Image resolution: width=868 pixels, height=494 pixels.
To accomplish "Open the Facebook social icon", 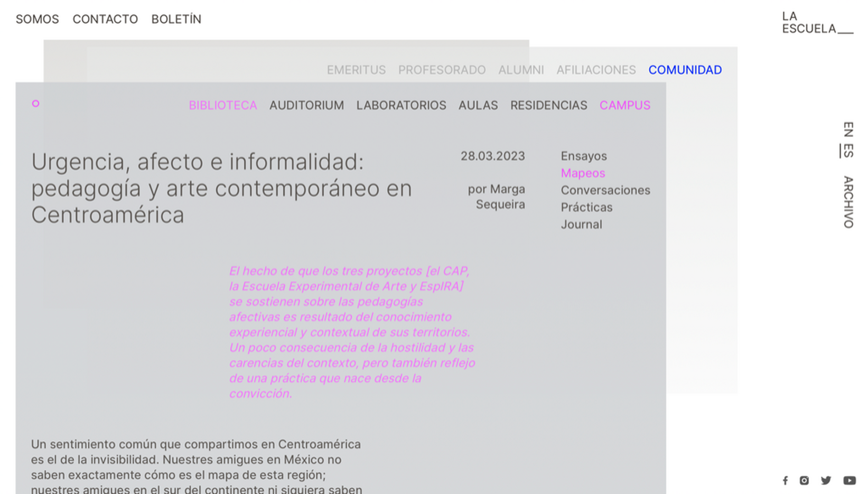I will point(785,480).
